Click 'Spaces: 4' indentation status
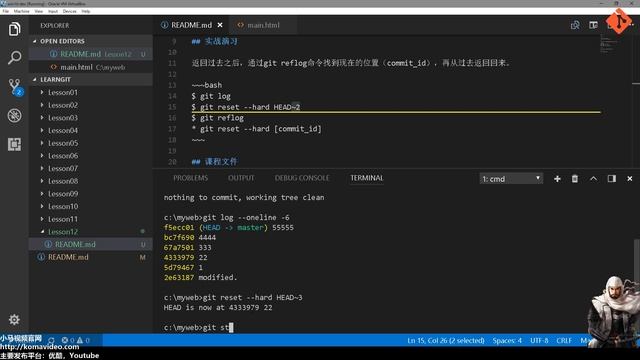 [507, 340]
